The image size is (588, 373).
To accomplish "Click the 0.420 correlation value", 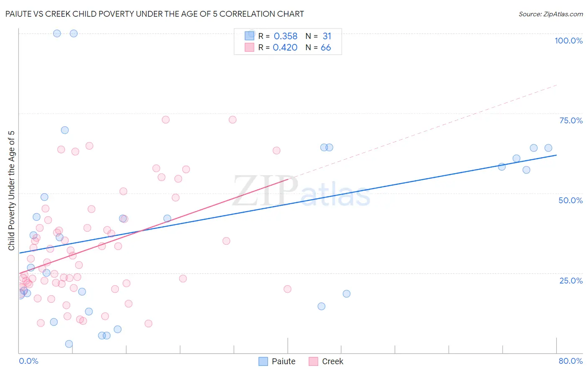I will click(x=285, y=48).
